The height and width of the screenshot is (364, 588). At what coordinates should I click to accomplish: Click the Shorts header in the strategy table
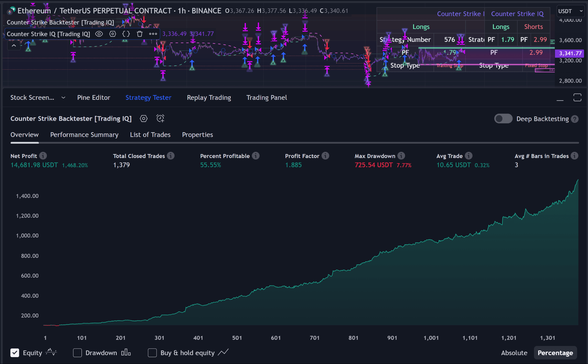(x=533, y=27)
